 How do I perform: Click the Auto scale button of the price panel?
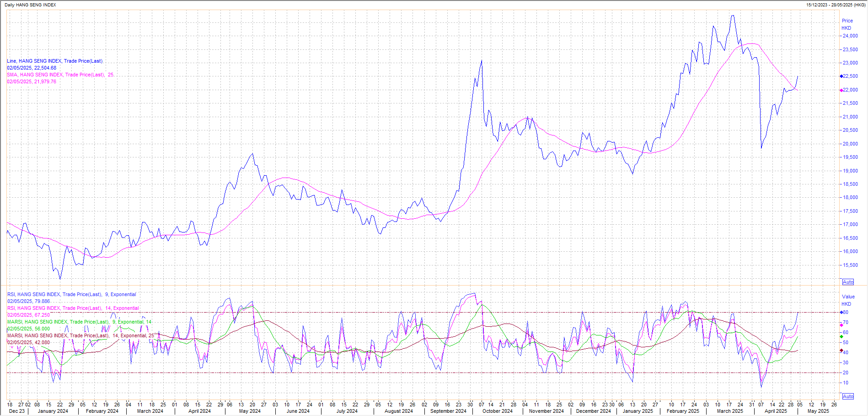click(848, 282)
